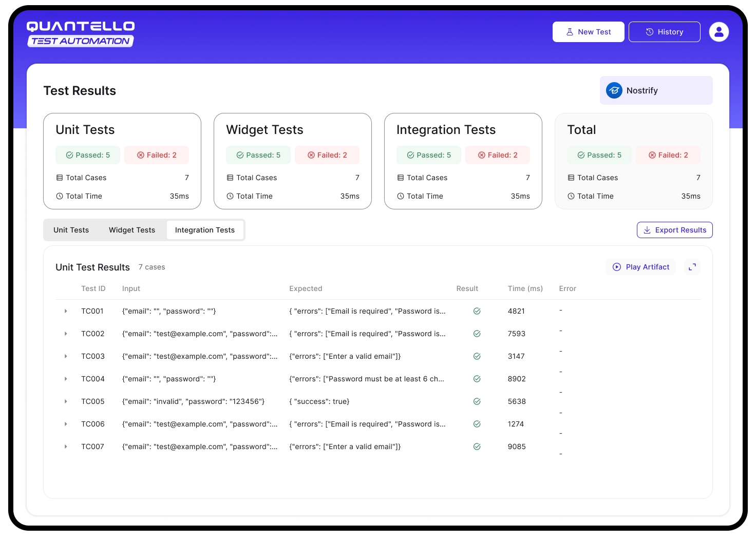Click Passed: 5 badge in Unit Tests card

pyautogui.click(x=88, y=155)
